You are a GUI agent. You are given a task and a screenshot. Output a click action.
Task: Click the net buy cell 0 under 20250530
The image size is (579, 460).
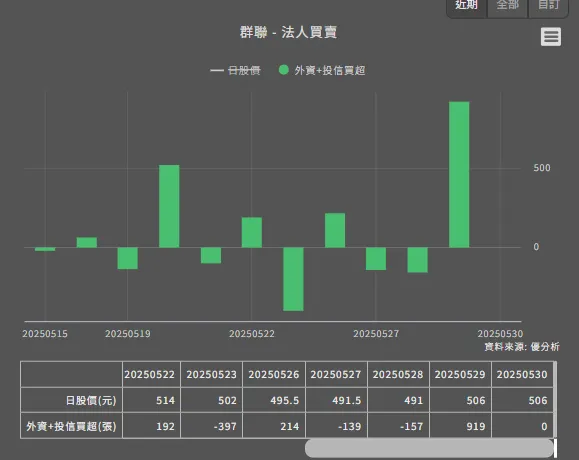coord(522,426)
